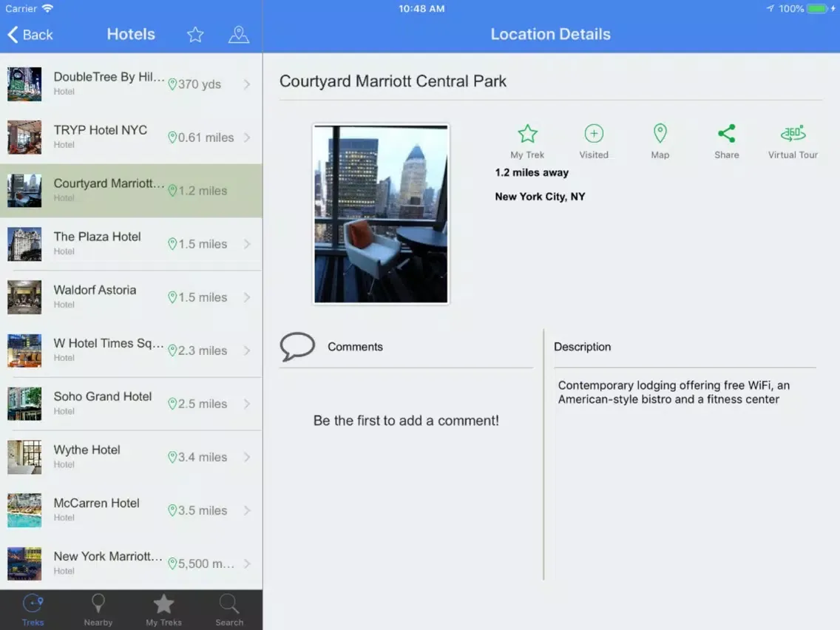The height and width of the screenshot is (630, 840).
Task: Expand Waldorf Astoria row chevron
Action: click(x=247, y=297)
